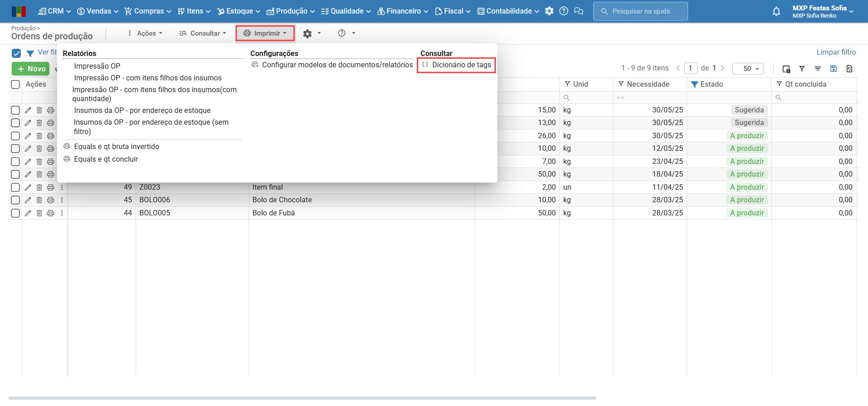The height and width of the screenshot is (406, 868).
Task: Open more options for Bolo de Chocolate row
Action: 62,200
